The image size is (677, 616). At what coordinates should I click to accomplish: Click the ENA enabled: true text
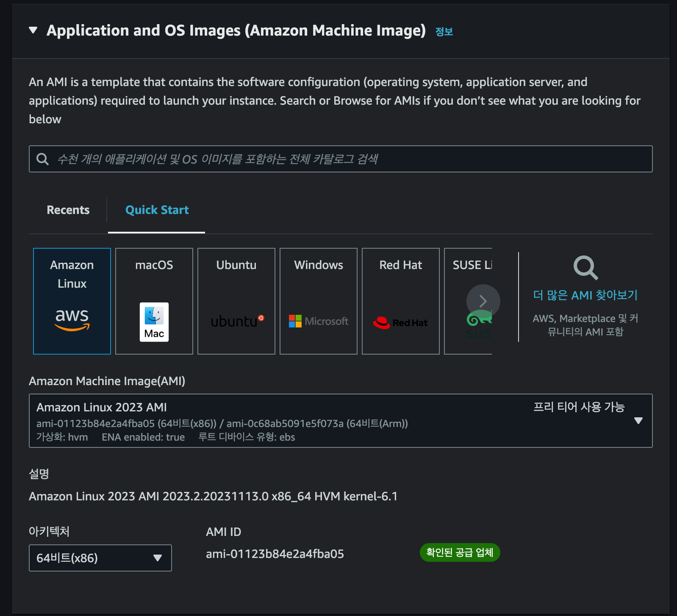point(143,437)
